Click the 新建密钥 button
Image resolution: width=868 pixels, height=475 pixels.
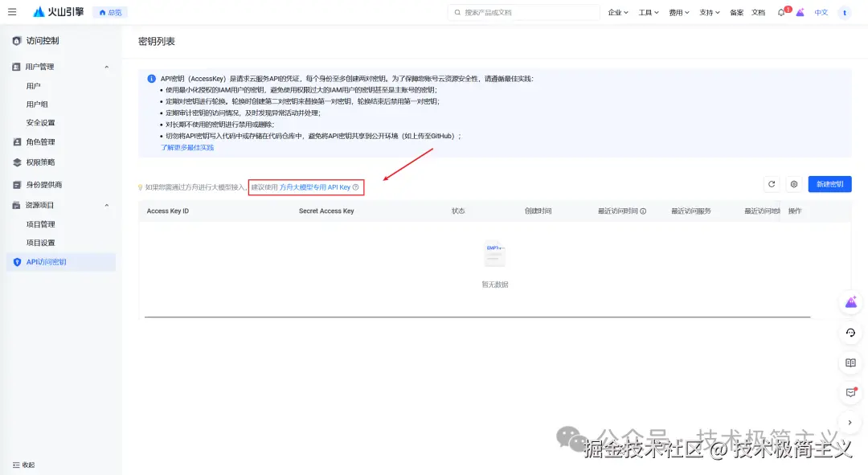(x=829, y=184)
